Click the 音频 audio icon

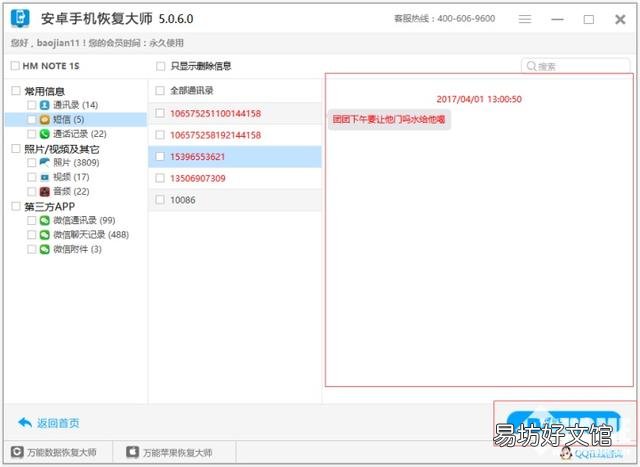tap(44, 191)
